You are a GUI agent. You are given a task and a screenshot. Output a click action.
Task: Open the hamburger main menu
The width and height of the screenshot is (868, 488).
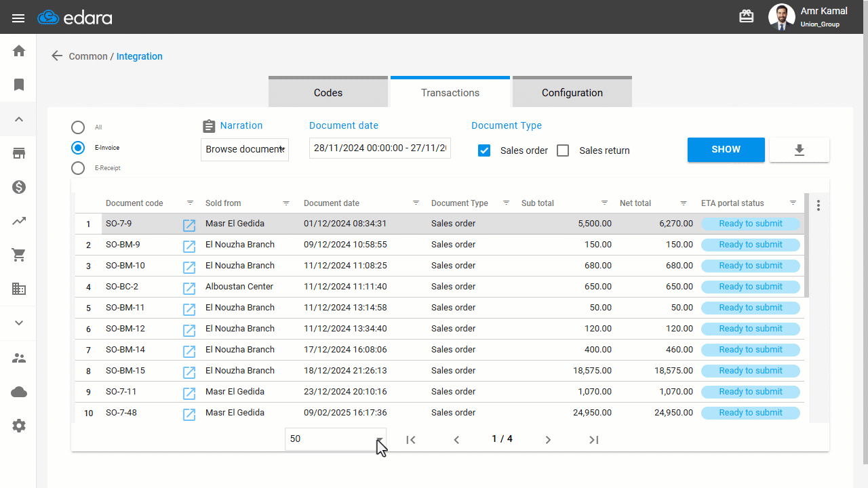tap(18, 18)
